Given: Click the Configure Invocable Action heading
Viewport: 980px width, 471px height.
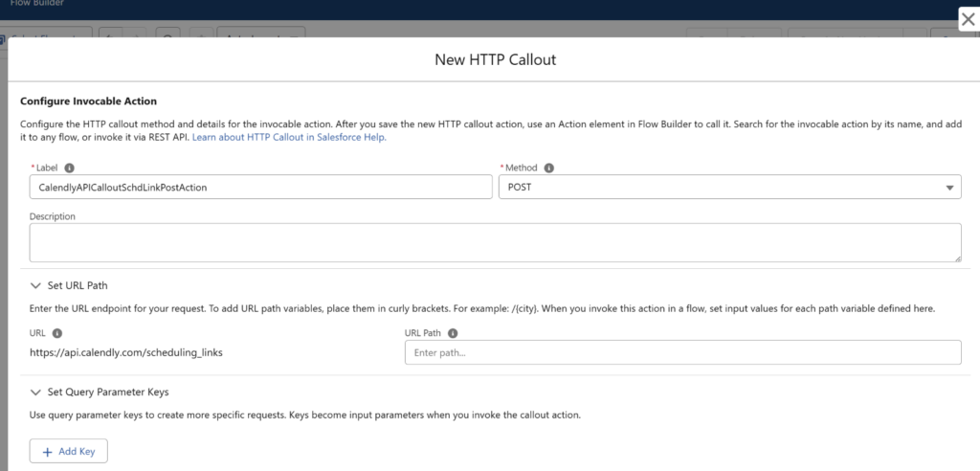Looking at the screenshot, I should [x=89, y=101].
